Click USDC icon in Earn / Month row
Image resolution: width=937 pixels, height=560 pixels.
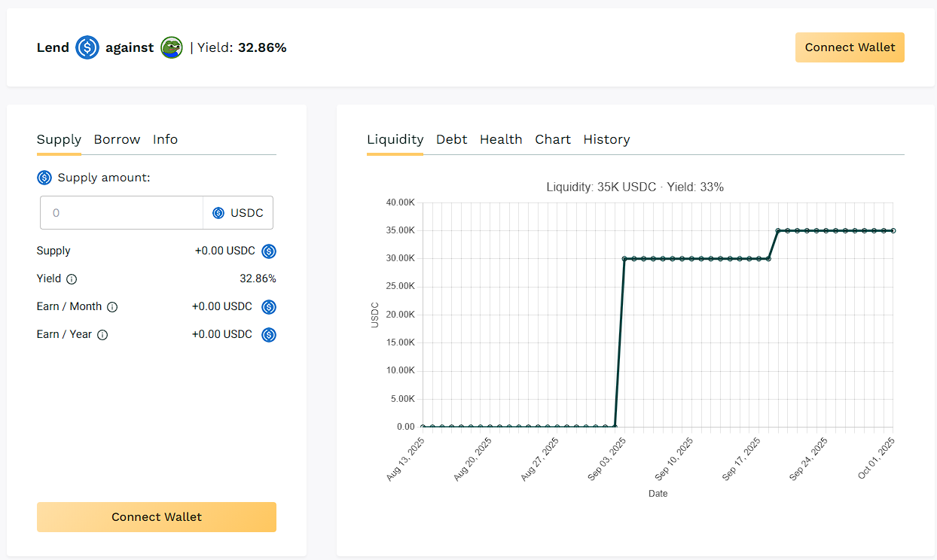269,307
